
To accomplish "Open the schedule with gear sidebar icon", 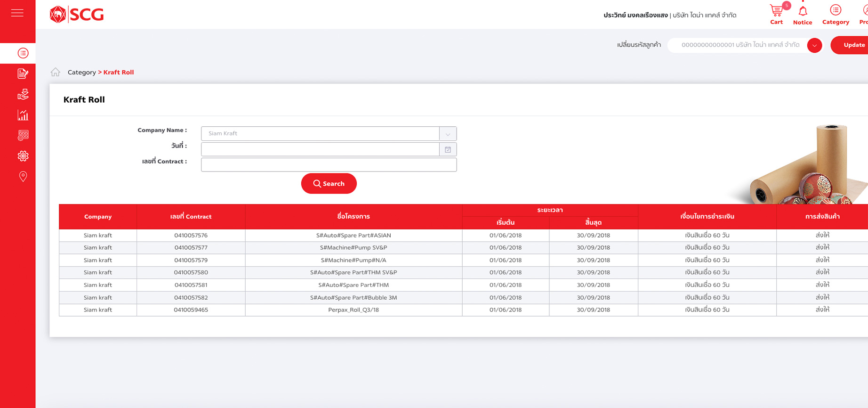I will pyautogui.click(x=23, y=136).
